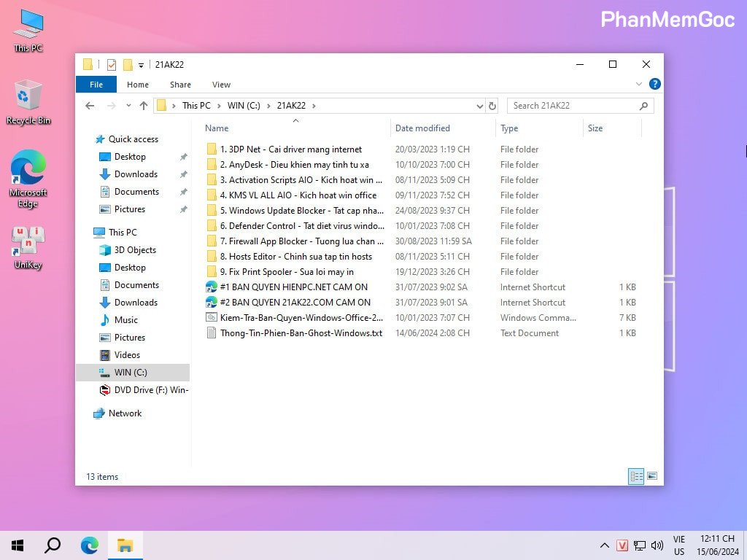Click the Up directory arrow button
The image size is (747, 560).
coord(144,106)
